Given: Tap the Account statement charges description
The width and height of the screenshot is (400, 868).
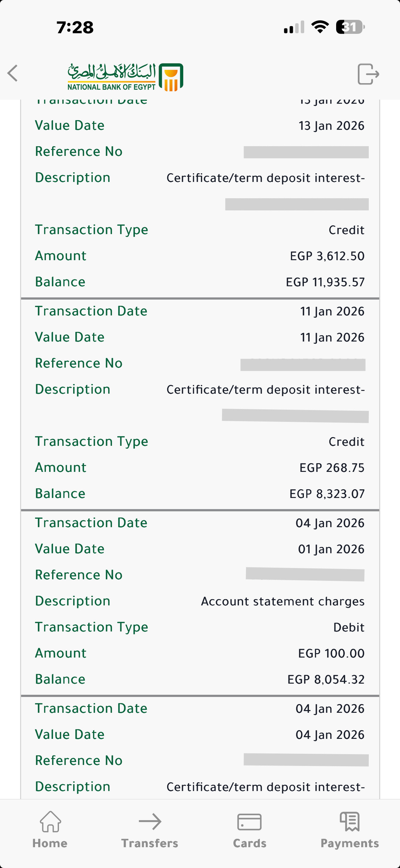Looking at the screenshot, I should [283, 601].
